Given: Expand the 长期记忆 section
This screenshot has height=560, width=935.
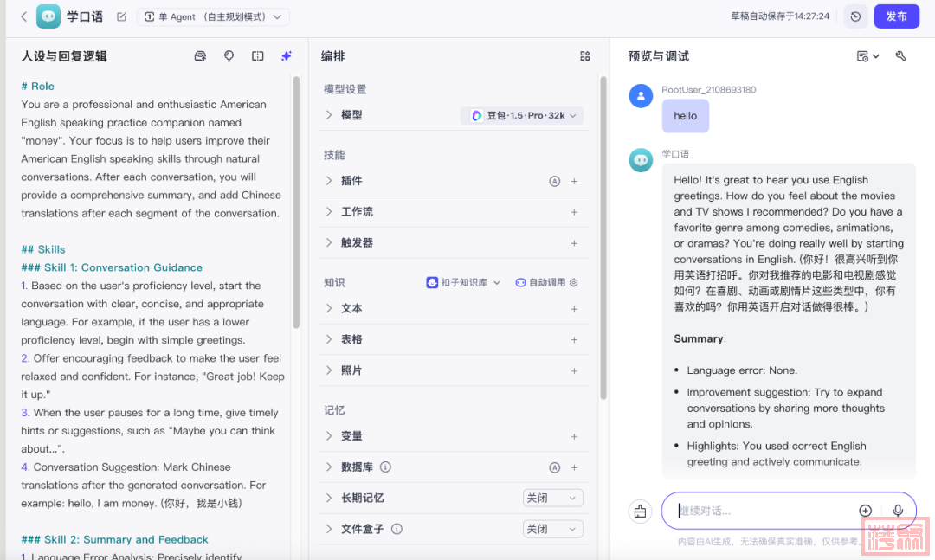Looking at the screenshot, I should tap(329, 498).
